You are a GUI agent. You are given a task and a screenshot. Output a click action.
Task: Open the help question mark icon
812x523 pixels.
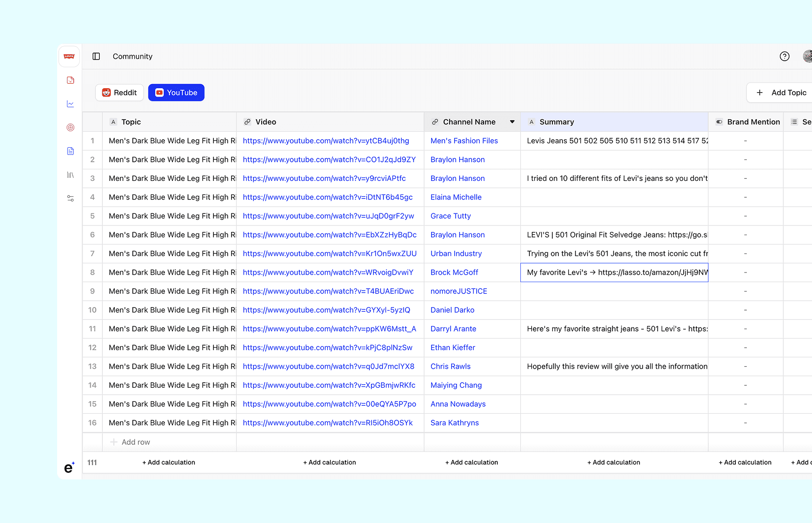pos(784,57)
